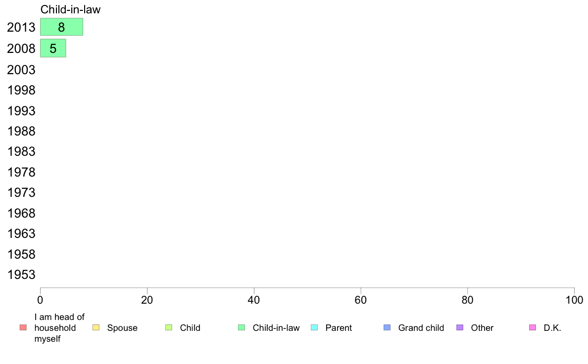The height and width of the screenshot is (364, 588).
Task: Click the 100 tick on x-axis
Action: tap(574, 300)
